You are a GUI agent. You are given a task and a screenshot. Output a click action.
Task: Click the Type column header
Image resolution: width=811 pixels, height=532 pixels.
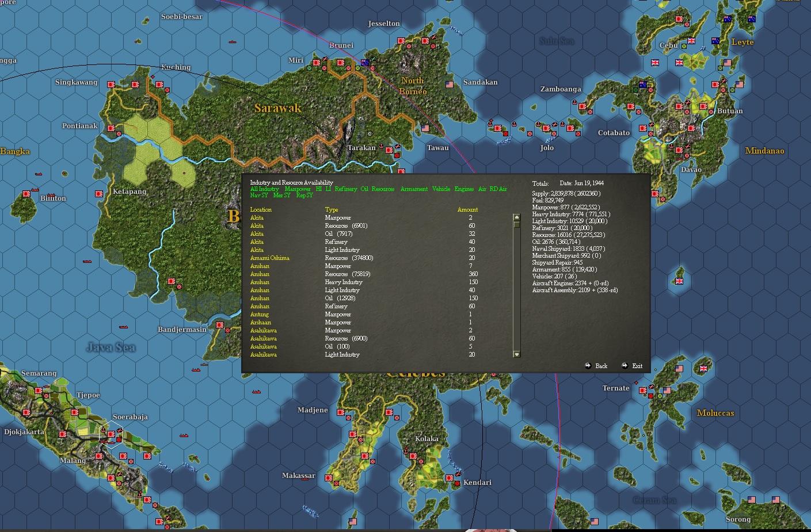[x=332, y=209]
